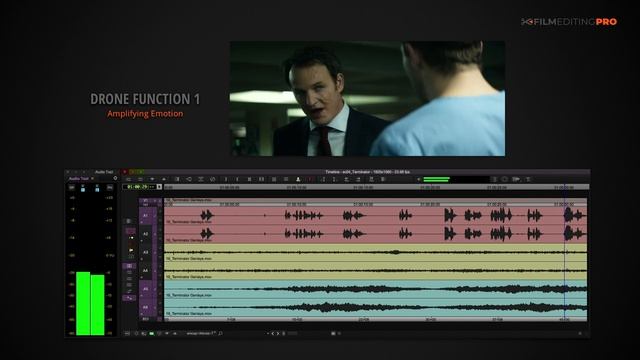640x360 pixels.
Task: Click the green audio meter in timeline toolbar
Action: [436, 179]
